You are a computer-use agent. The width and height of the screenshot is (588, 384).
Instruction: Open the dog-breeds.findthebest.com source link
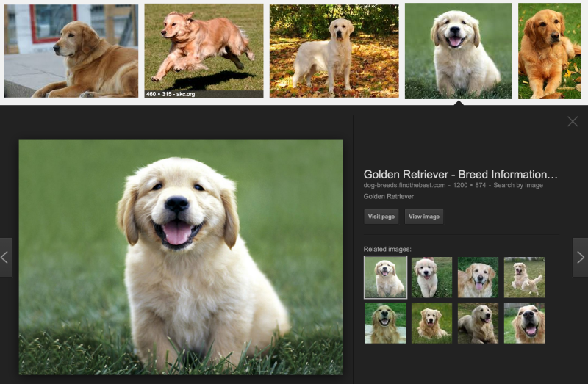pos(404,185)
